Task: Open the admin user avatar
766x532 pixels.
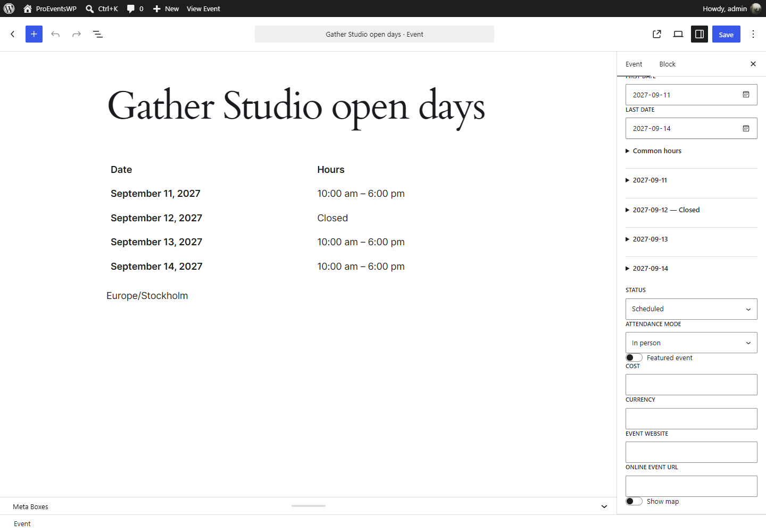Action: click(x=756, y=9)
